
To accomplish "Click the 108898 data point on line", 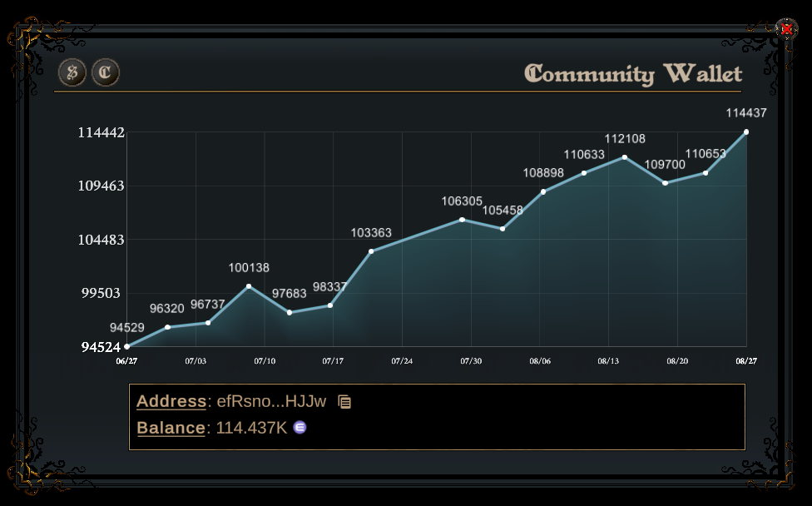I will [543, 191].
